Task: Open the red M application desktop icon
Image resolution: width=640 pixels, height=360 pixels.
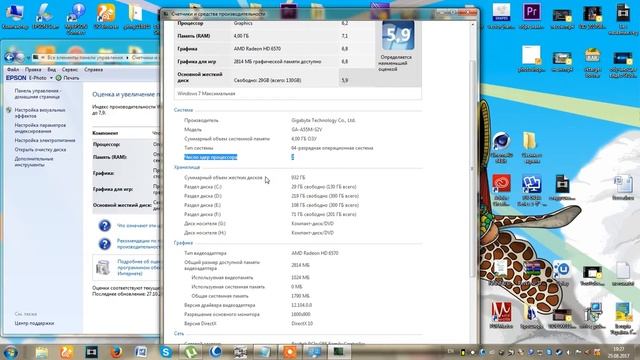Action: (501, 315)
